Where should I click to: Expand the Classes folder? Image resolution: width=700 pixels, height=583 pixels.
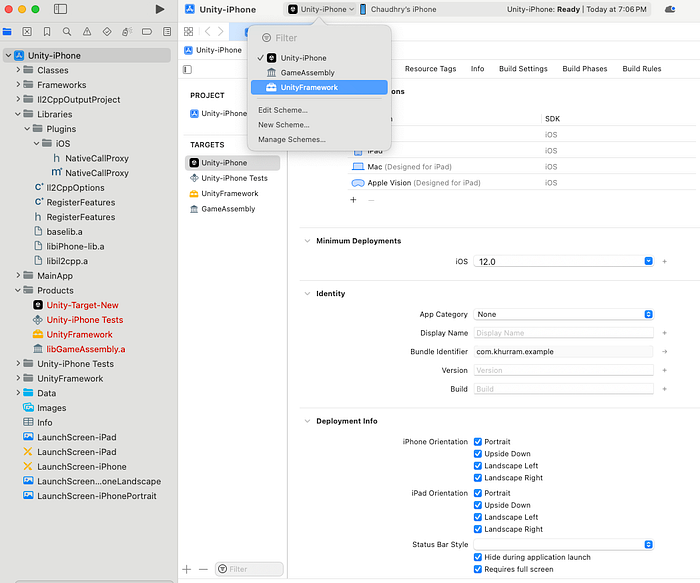(x=18, y=70)
